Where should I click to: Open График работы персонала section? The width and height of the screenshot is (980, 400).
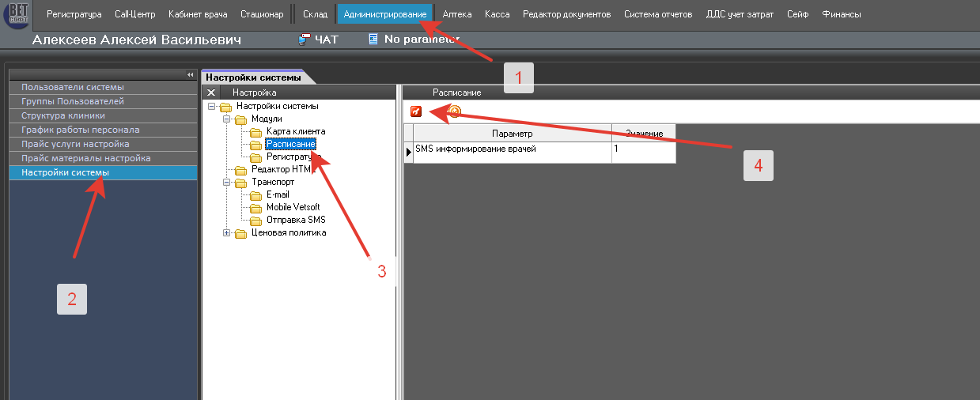click(x=81, y=130)
